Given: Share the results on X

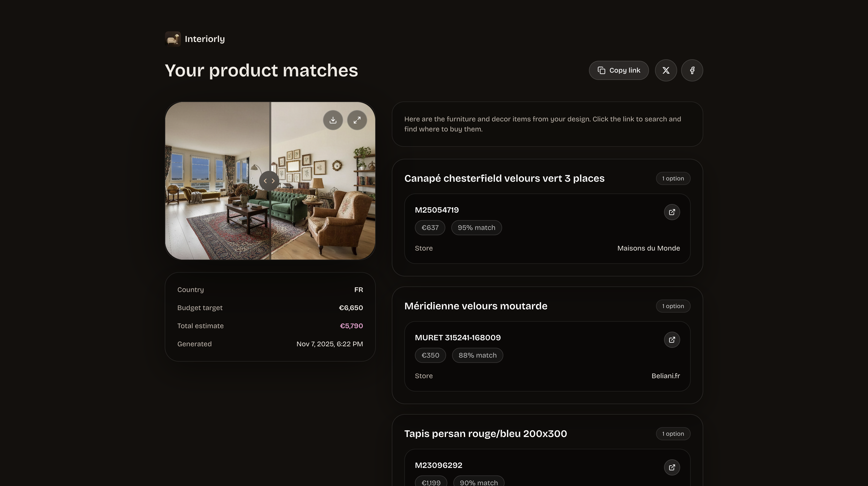Looking at the screenshot, I should [x=666, y=70].
